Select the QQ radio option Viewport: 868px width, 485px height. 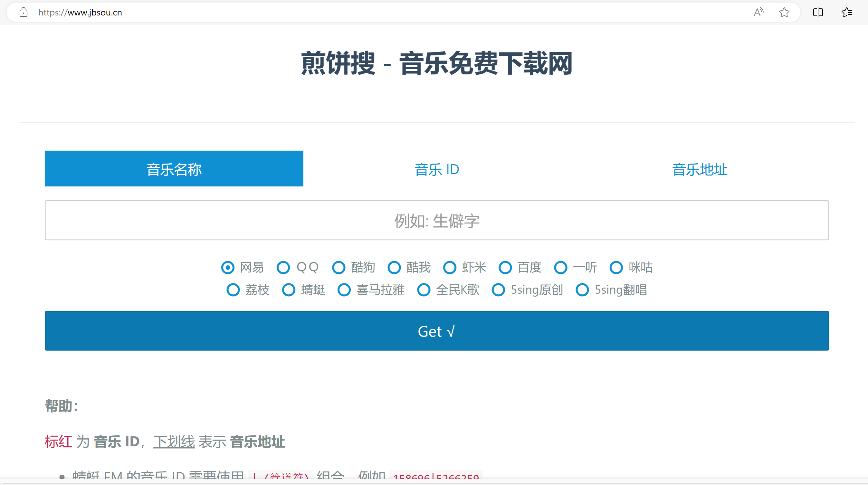tap(283, 268)
